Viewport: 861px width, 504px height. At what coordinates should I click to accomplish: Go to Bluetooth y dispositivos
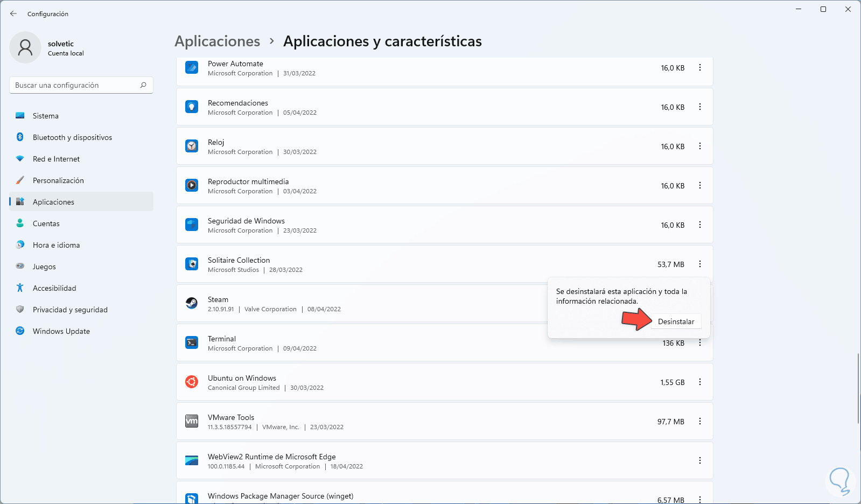81,137
